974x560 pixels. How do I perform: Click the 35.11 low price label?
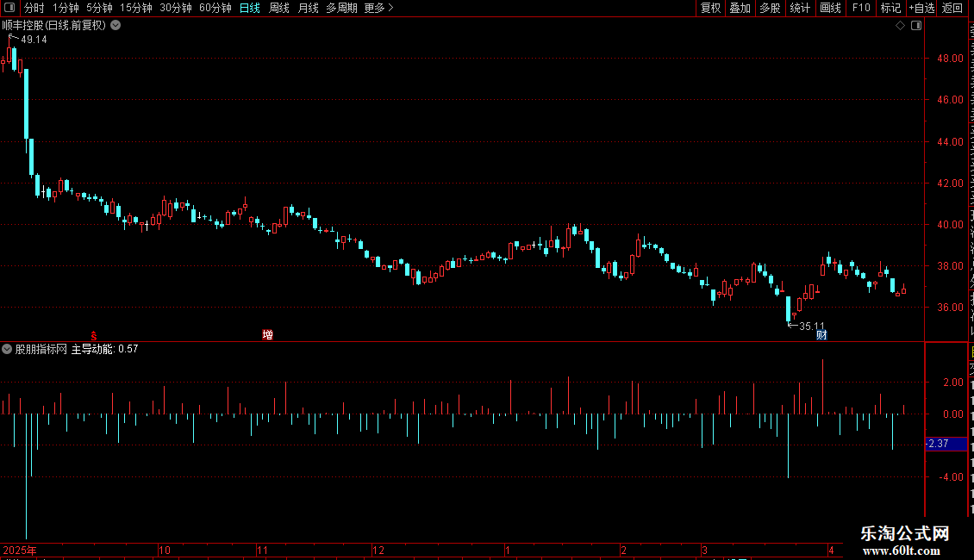pyautogui.click(x=812, y=326)
